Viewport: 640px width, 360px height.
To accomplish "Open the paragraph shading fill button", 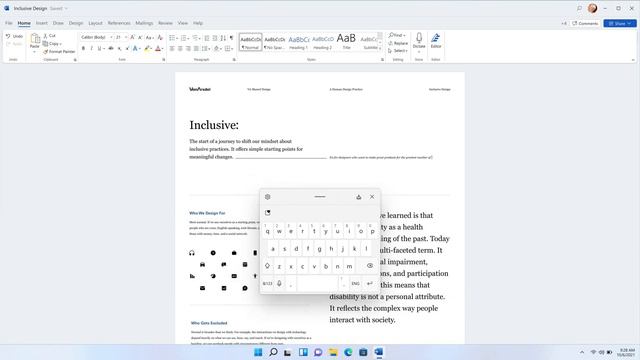I will click(216, 49).
